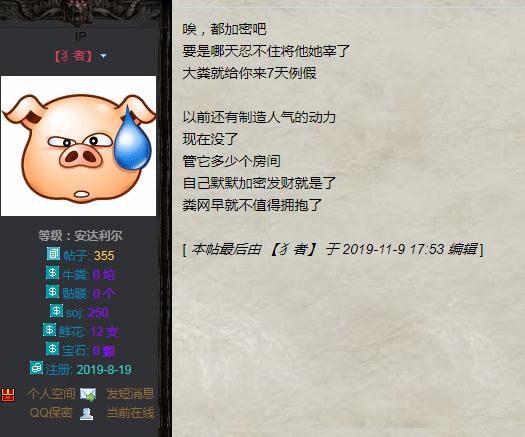The width and height of the screenshot is (525, 437).
Task: Click the posts icon next to 帖子
Action: click(53, 253)
